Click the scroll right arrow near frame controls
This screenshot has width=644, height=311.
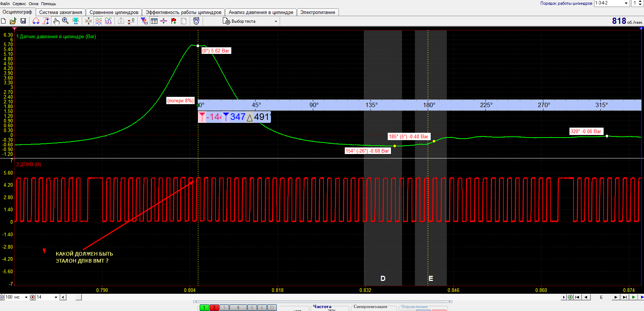[564, 297]
